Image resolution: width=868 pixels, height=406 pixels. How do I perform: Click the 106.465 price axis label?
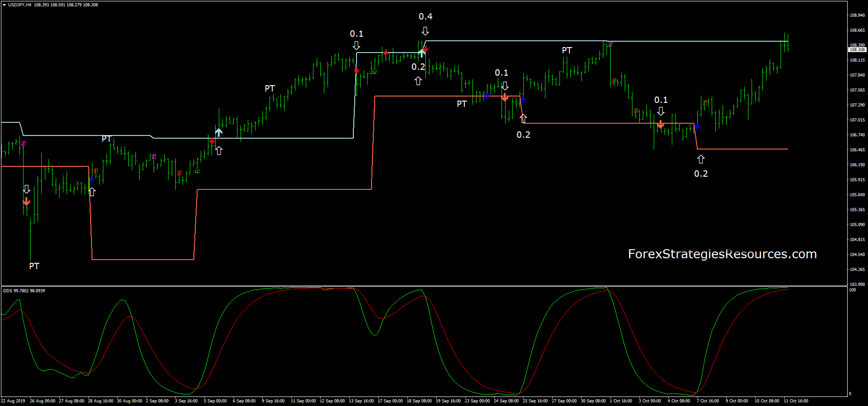[857, 150]
